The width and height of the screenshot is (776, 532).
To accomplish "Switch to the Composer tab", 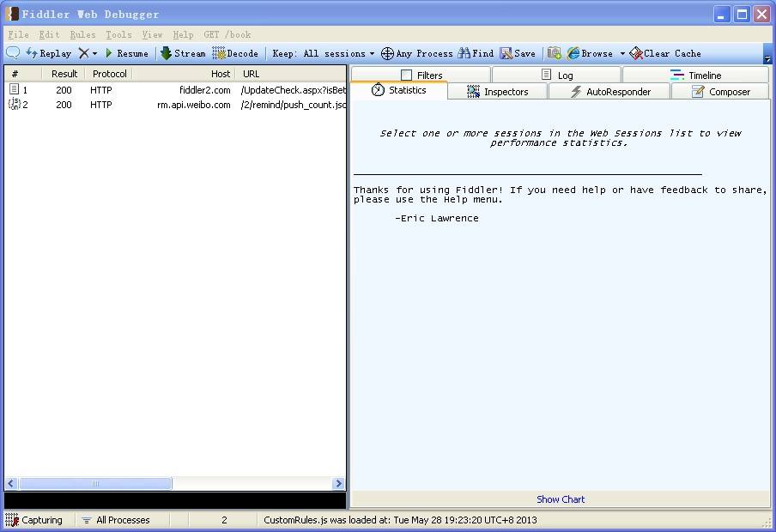I will (720, 92).
